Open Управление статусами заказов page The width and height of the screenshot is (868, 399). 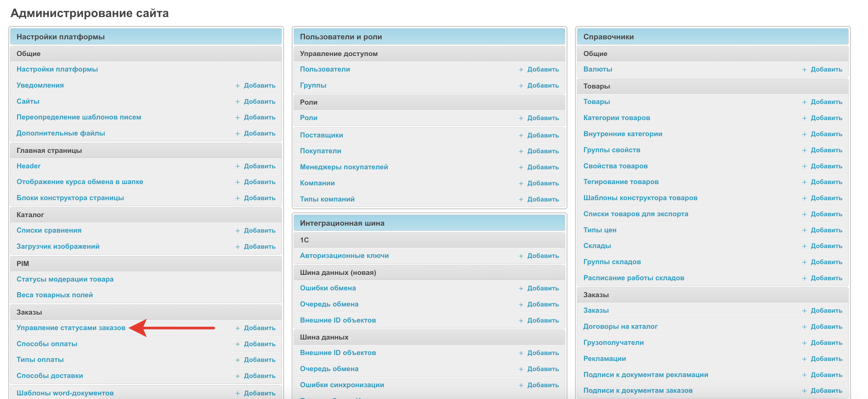71,327
